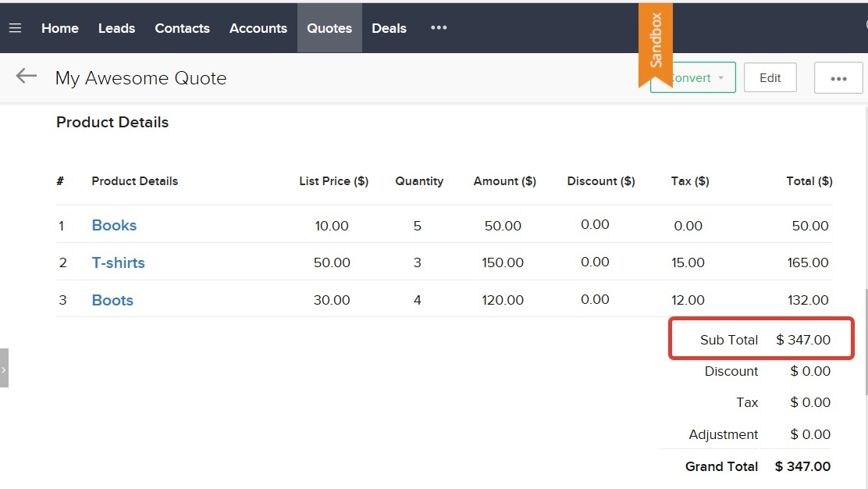Screen dimensions: 868x489
Task: Open the Books product link
Action: 114,226
